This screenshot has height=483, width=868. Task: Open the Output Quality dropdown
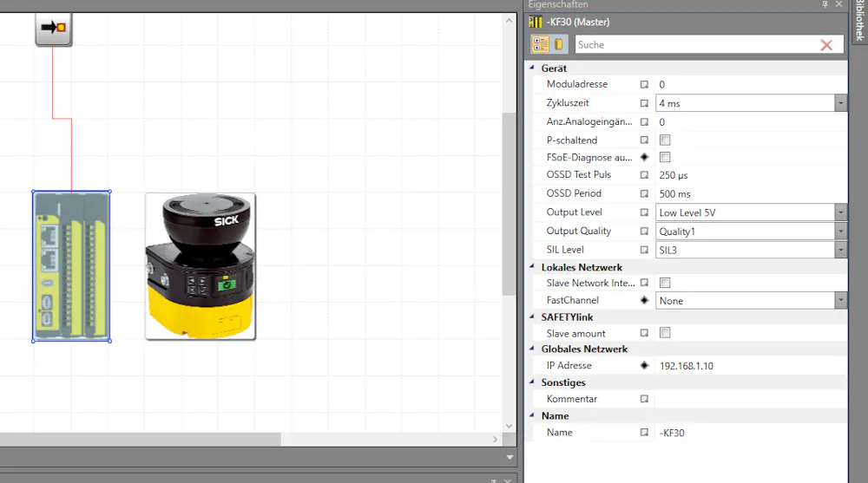coord(840,232)
